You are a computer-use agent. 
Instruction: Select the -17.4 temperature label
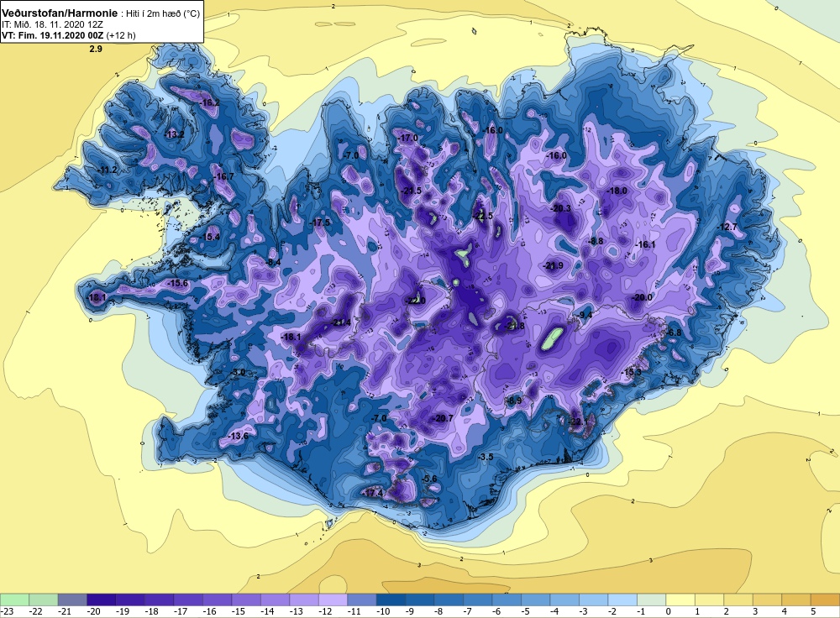click(373, 493)
